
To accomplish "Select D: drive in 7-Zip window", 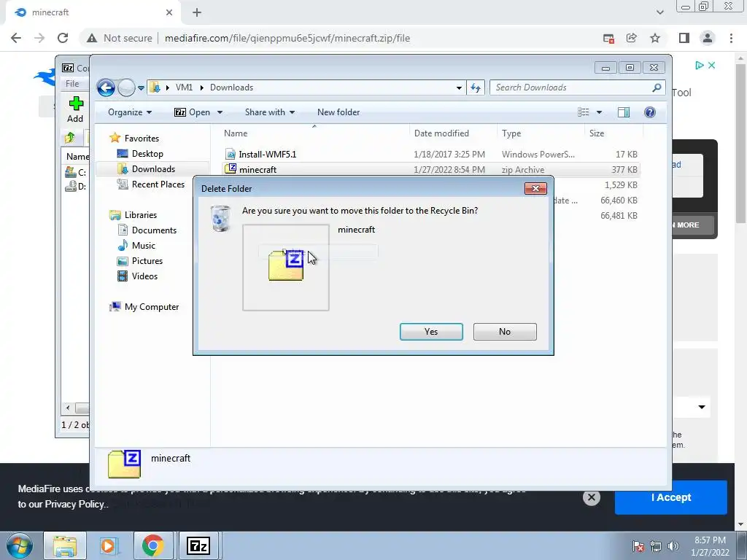I will (76, 186).
